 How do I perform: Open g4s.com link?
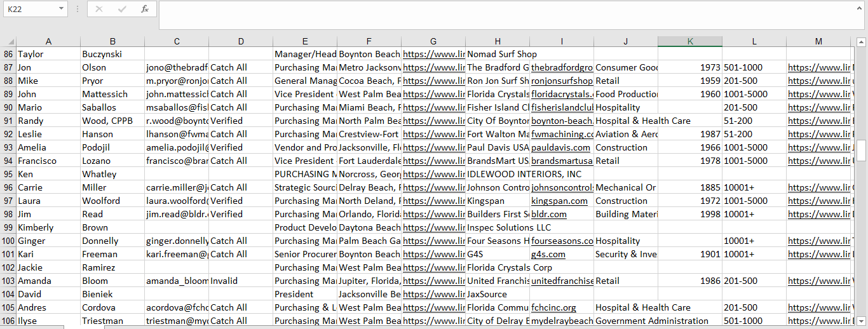click(x=548, y=254)
